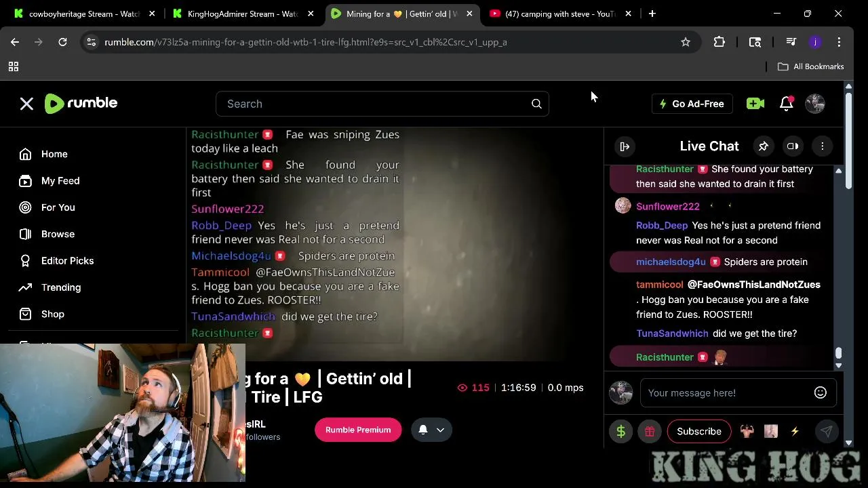
Task: Click chat scroll up arrow
Action: [839, 170]
